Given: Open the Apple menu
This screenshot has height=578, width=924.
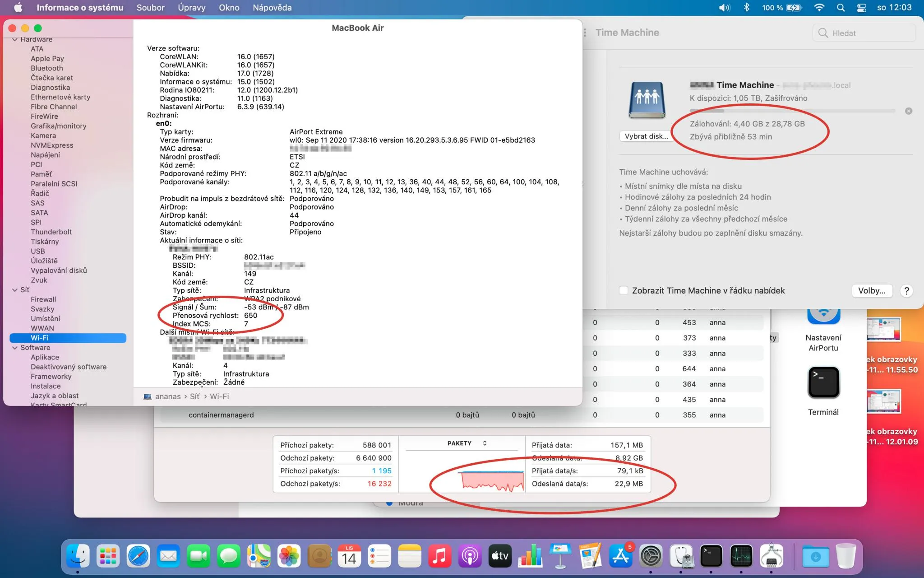Looking at the screenshot, I should pyautogui.click(x=18, y=8).
